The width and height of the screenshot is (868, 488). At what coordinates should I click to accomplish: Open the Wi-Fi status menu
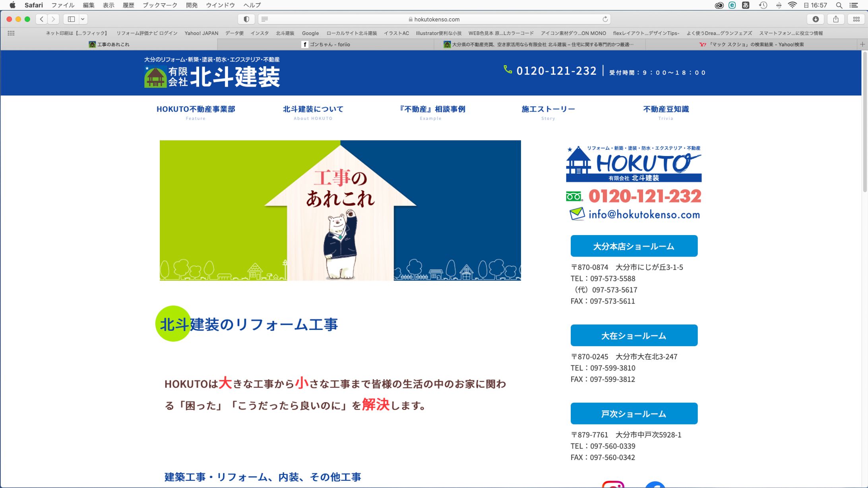click(x=792, y=5)
